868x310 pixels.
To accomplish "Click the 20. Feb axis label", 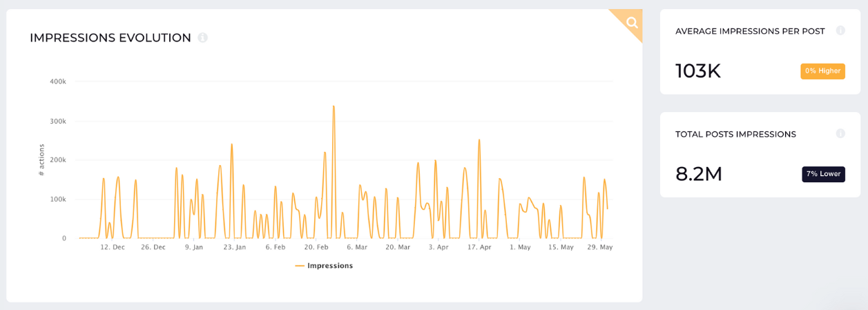I will pos(316,247).
